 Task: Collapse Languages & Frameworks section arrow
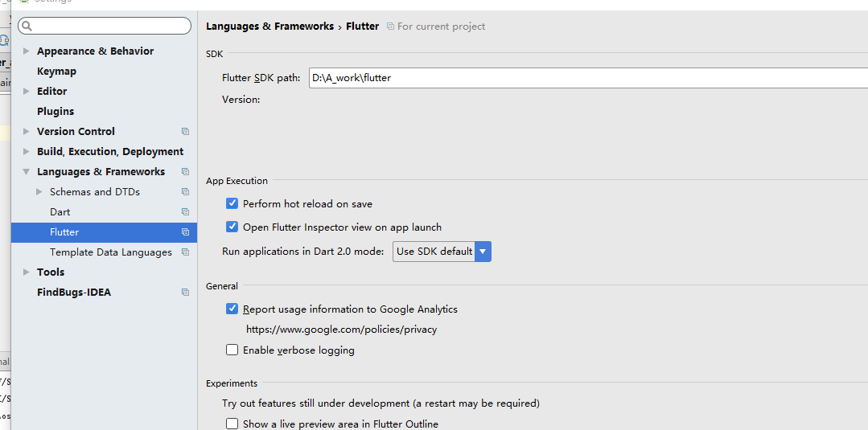pyautogui.click(x=26, y=172)
